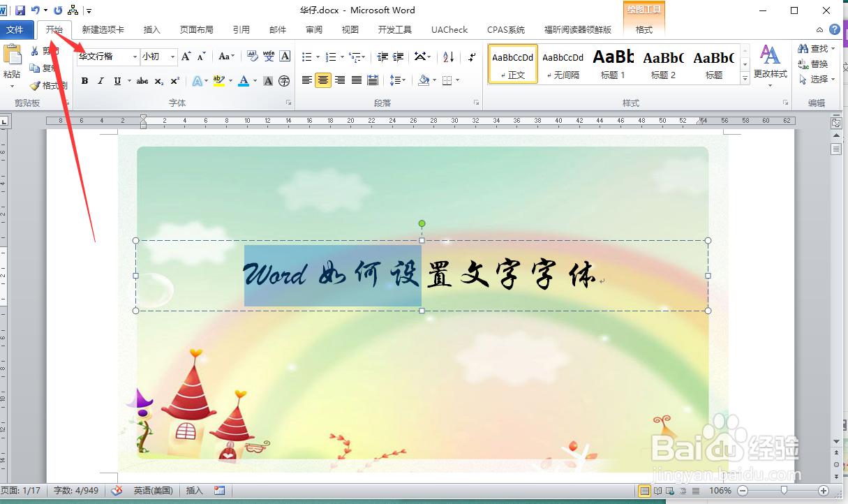Toggle Web Layout view in status bar
Image resolution: width=848 pixels, height=504 pixels.
tap(670, 491)
